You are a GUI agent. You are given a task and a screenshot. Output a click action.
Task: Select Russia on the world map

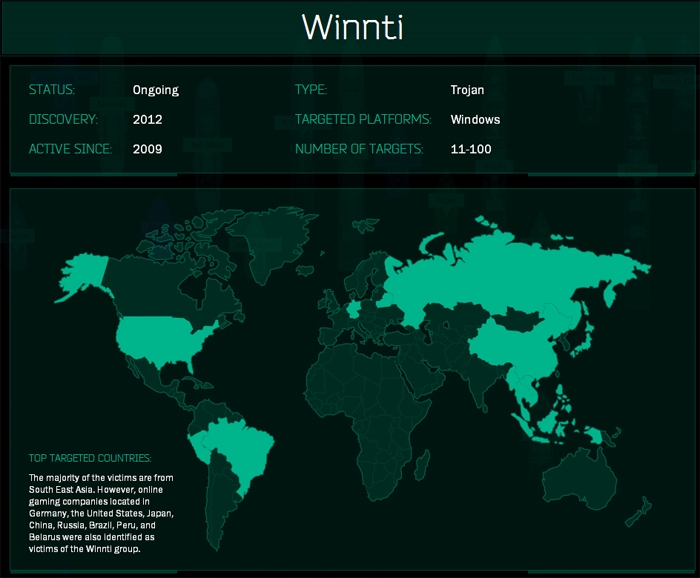504,277
